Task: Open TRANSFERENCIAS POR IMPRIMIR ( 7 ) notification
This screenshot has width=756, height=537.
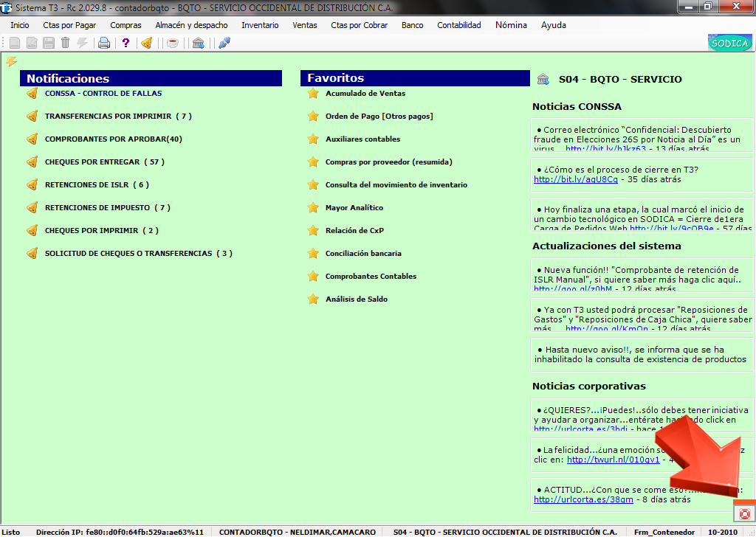Action: coord(118,116)
